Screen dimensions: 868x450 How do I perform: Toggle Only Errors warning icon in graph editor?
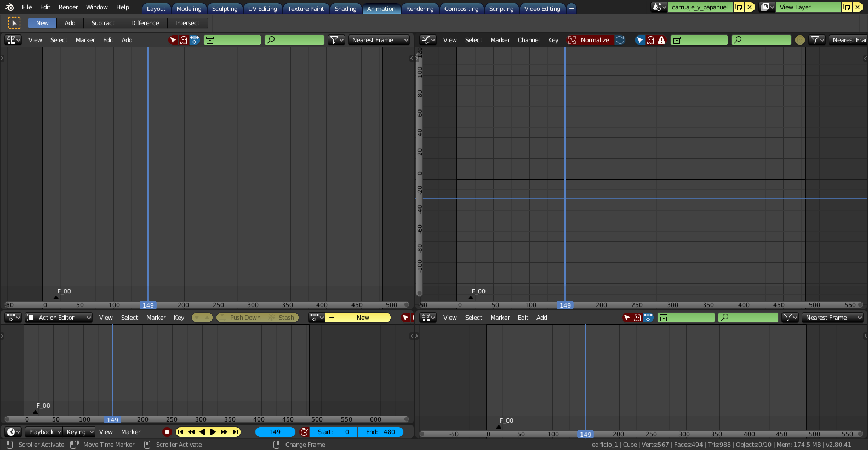pyautogui.click(x=661, y=40)
